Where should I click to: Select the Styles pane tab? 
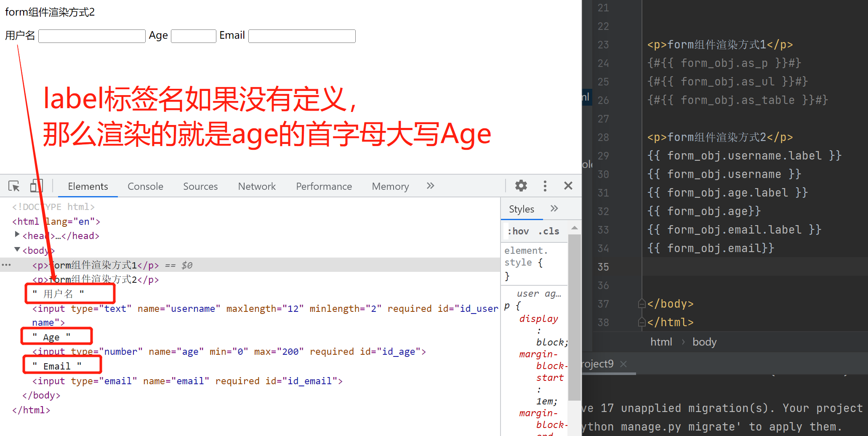coord(522,209)
